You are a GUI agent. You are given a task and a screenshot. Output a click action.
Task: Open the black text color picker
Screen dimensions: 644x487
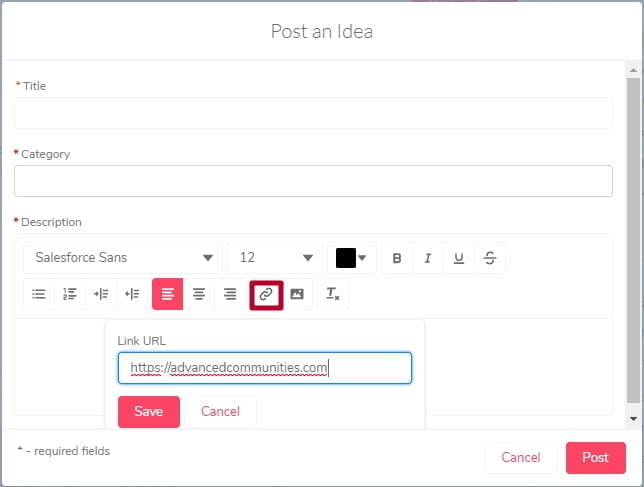pos(352,258)
